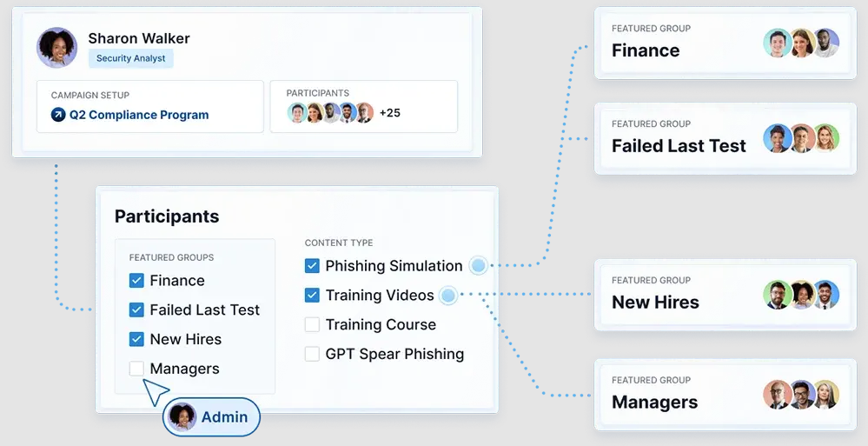Check the GPT Spear Phishing option
The image size is (868, 446).
pyautogui.click(x=312, y=354)
